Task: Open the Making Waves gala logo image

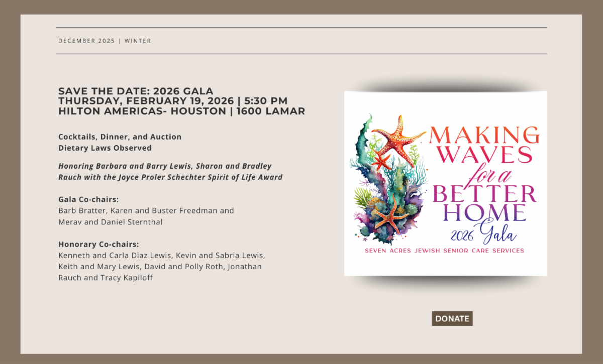Action: pyautogui.click(x=445, y=183)
